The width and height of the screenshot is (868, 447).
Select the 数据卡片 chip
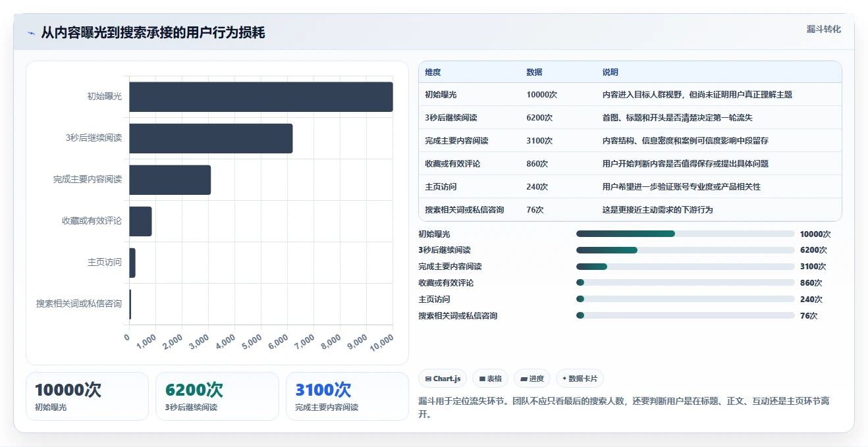coord(580,379)
